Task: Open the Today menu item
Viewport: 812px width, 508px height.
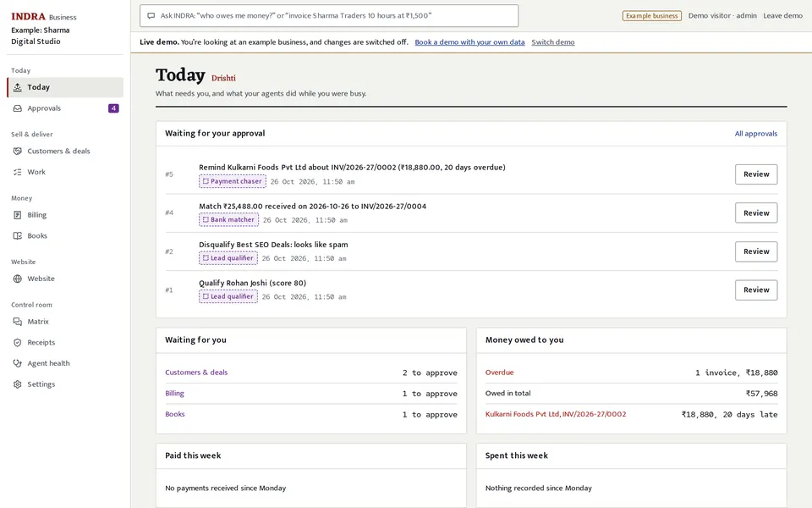Action: click(x=65, y=87)
